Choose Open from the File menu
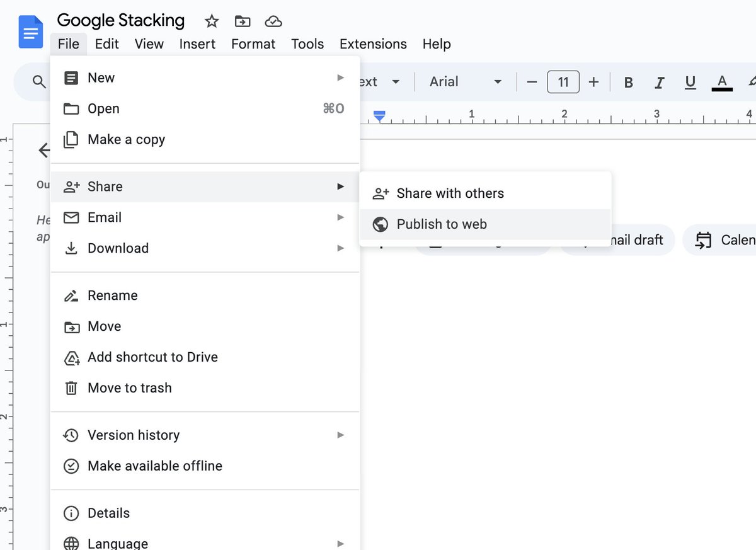Screen dimensions: 756x550 coord(205,109)
